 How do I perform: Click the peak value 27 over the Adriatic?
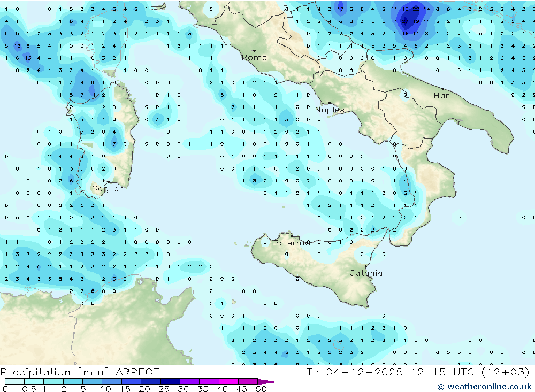[405, 21]
